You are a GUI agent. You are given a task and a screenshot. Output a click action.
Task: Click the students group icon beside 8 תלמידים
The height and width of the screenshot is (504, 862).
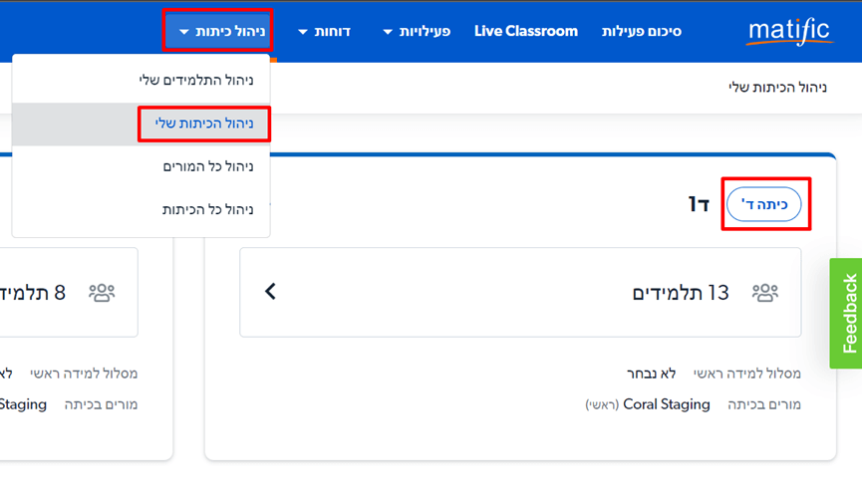pyautogui.click(x=102, y=293)
